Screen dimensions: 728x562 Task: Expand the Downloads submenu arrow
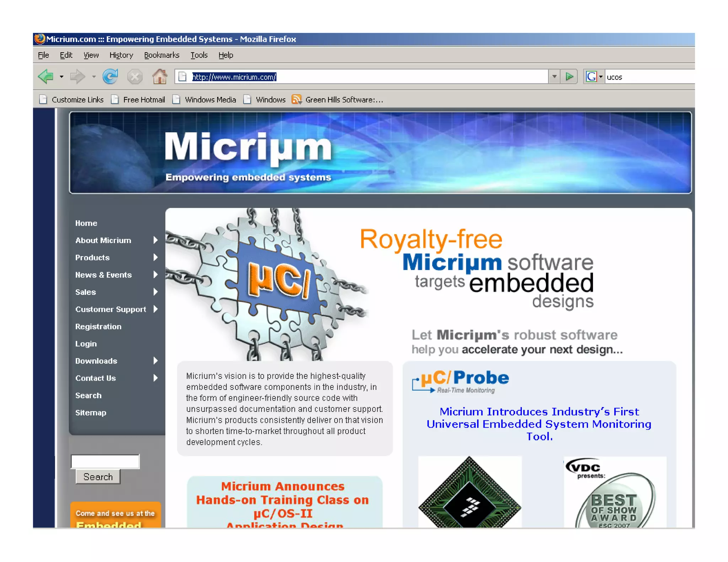155,361
